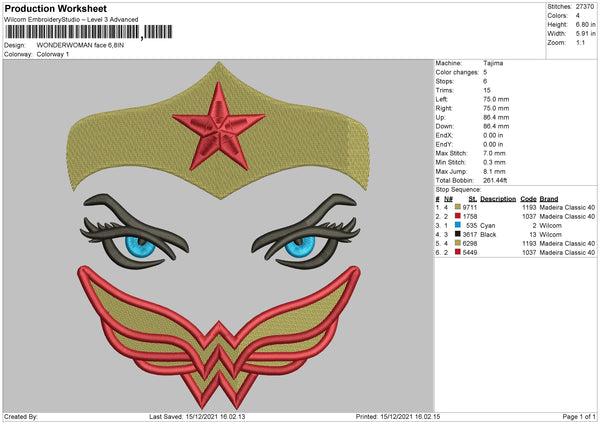Click the EndY value 0.00 in
The width and height of the screenshot is (600, 424).
(x=493, y=145)
